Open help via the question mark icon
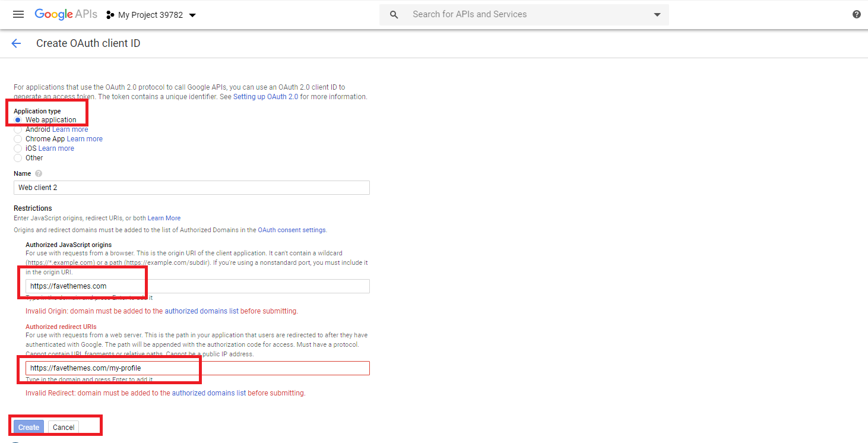Screen dimensions: 868x443 [x=856, y=14]
